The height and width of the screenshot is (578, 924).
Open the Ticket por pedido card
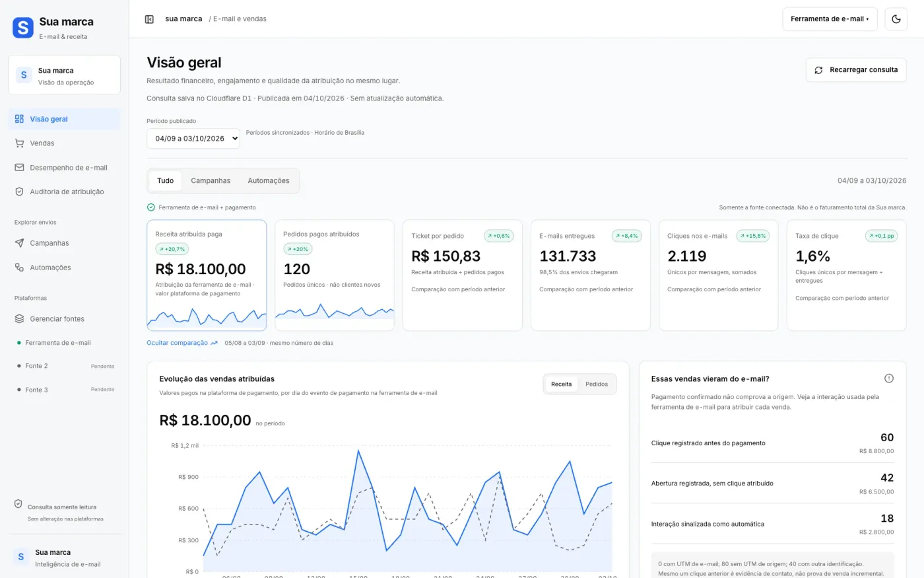pos(463,275)
